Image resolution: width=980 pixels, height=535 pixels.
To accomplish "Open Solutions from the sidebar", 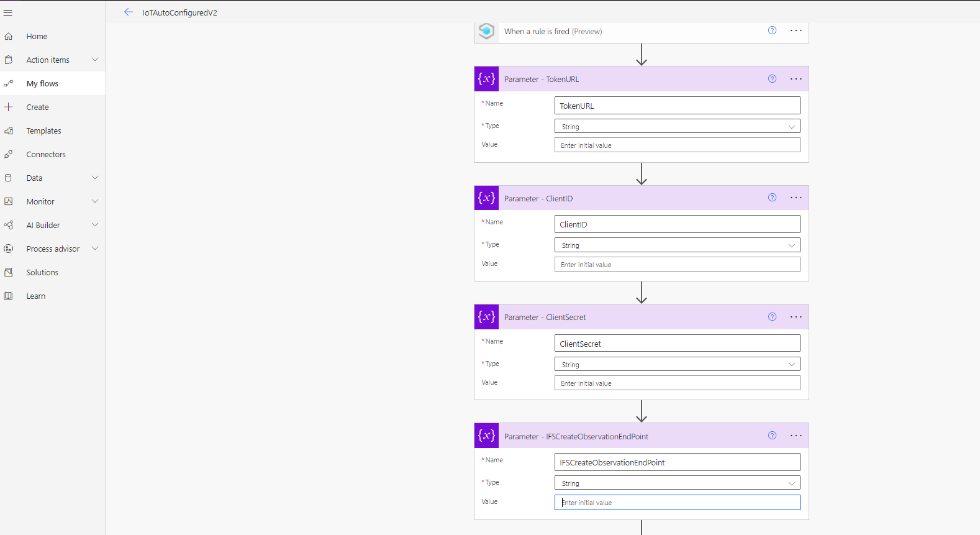I will tap(42, 273).
